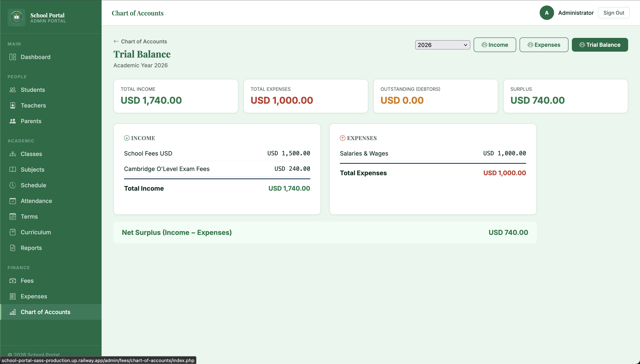
Task: Click the School Portal logo icon
Action: coord(17,17)
